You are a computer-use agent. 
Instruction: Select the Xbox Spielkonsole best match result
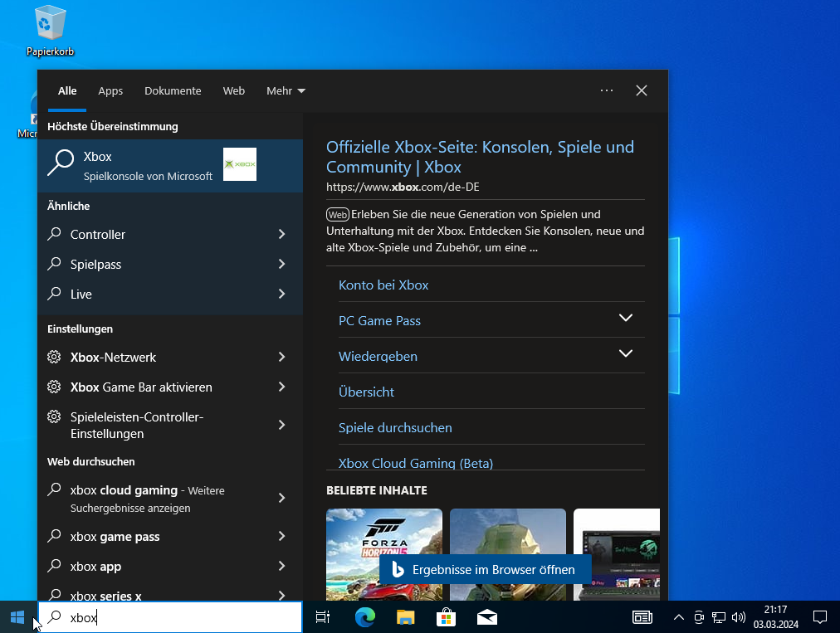(x=170, y=166)
